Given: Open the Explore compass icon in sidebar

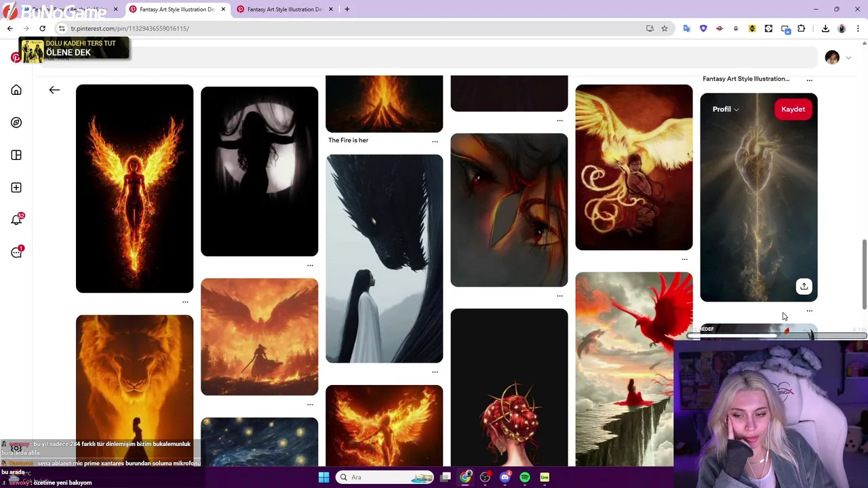Looking at the screenshot, I should click(16, 123).
